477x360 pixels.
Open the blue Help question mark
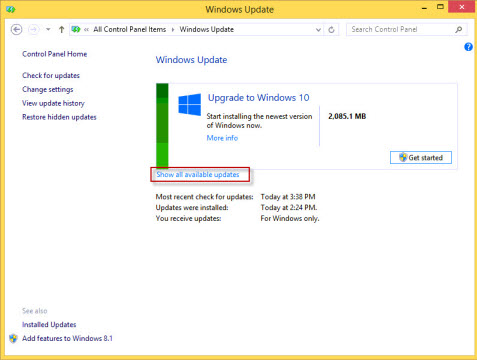[x=468, y=47]
